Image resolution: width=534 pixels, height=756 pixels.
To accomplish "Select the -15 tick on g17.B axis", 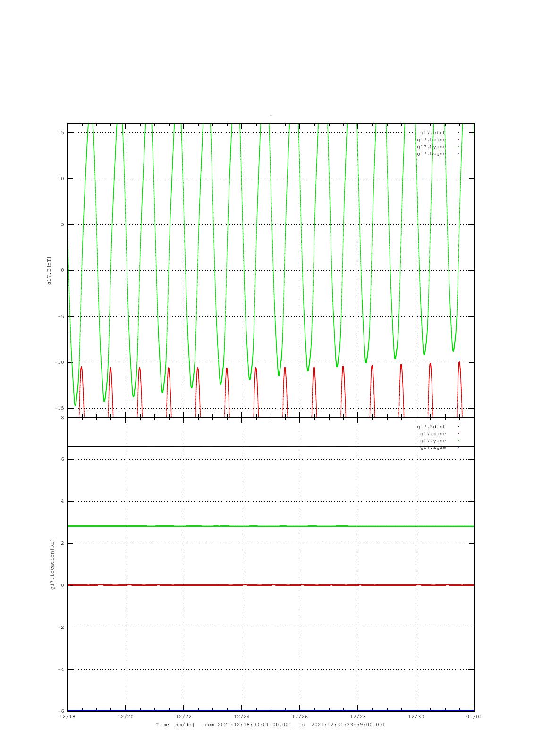I will click(59, 408).
